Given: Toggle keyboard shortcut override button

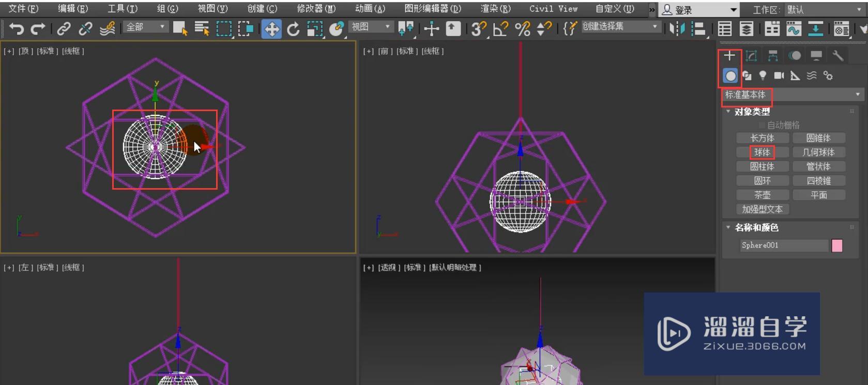Looking at the screenshot, I should point(453,28).
